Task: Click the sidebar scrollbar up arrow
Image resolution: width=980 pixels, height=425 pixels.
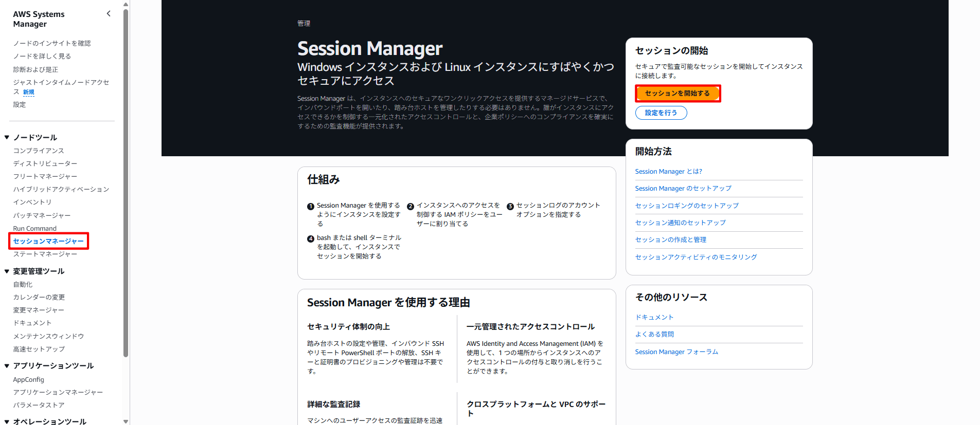Action: [126, 4]
